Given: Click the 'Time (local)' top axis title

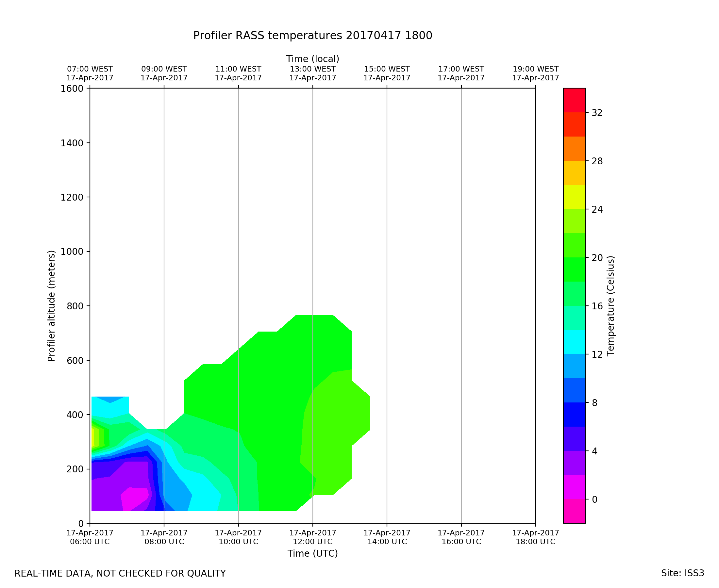Looking at the screenshot, I should point(312,59).
